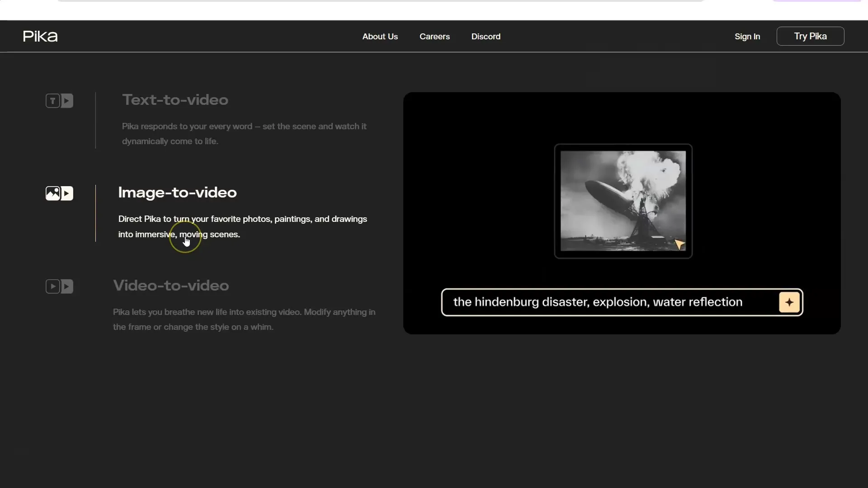The height and width of the screenshot is (488, 868).
Task: Click the Text-to-video mode icon
Action: coord(59,100)
